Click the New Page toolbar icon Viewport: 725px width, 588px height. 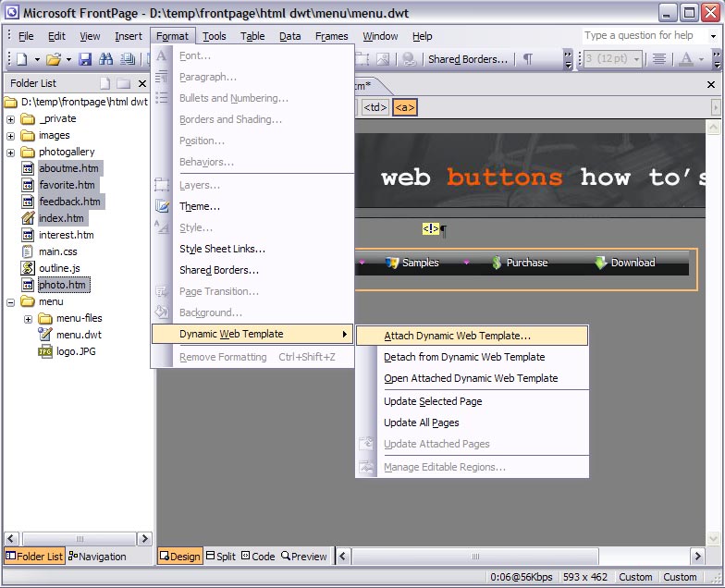pos(22,59)
